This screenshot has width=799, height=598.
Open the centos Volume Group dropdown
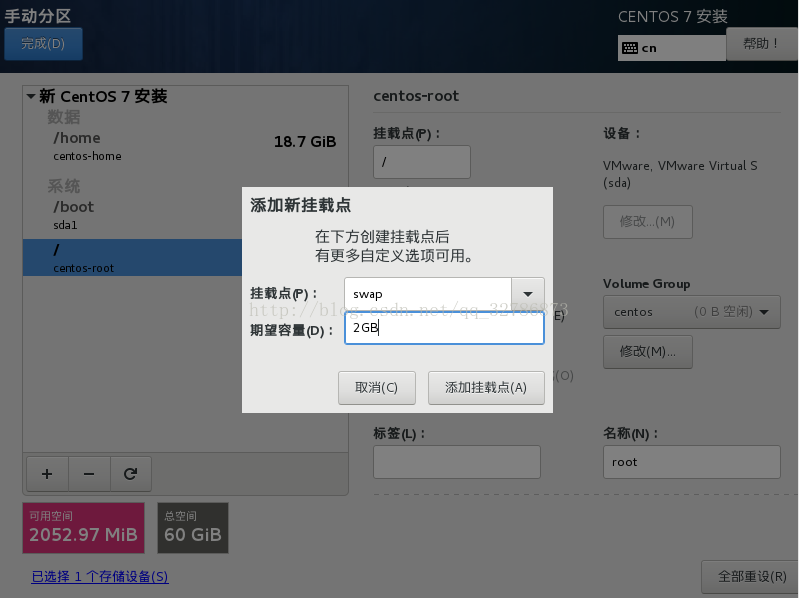(x=691, y=312)
